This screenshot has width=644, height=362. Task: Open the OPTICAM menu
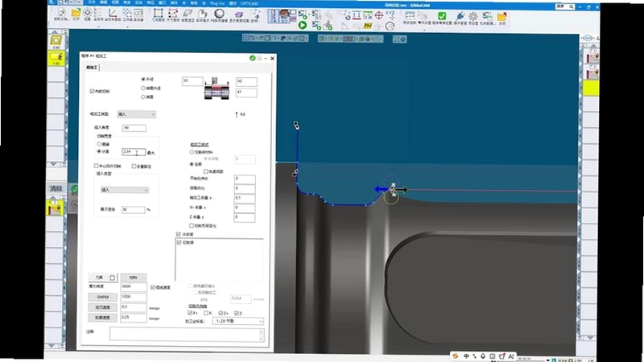tap(250, 3)
